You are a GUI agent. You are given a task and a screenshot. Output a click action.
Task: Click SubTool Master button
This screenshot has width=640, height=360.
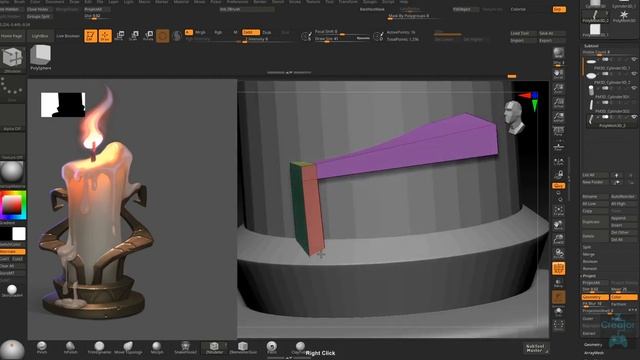[535, 348]
